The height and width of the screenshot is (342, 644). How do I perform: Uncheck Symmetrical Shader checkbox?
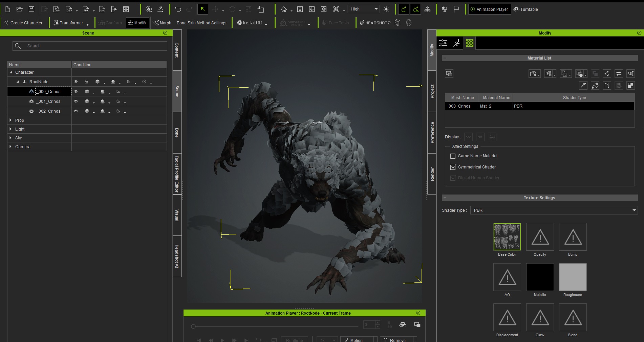point(453,167)
